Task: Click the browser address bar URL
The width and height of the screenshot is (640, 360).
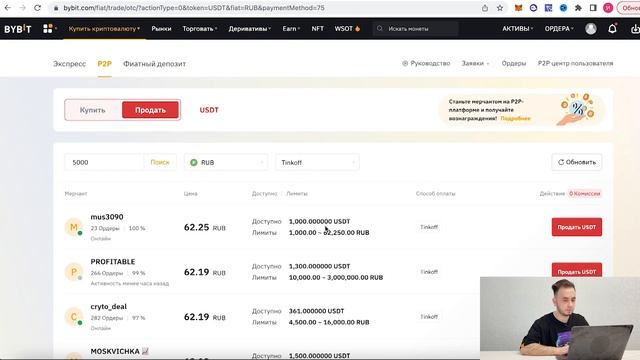Action: coord(194,8)
